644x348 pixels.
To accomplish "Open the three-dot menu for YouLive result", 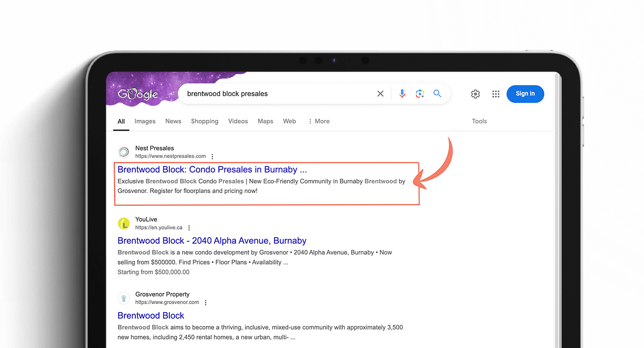I will 189,227.
